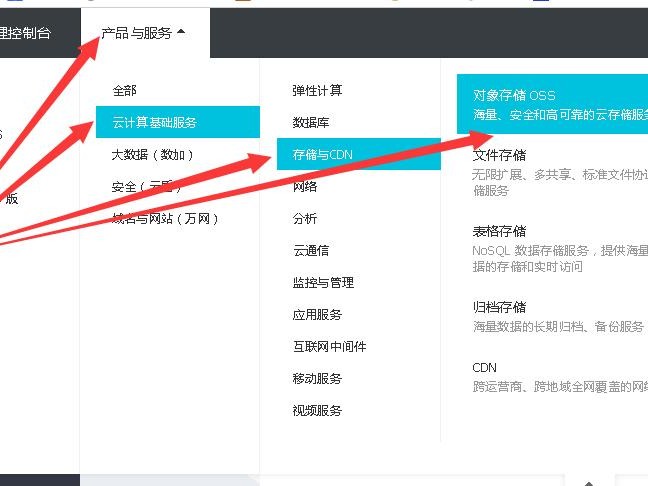Click the up caret beside 产品与服务
Viewport: 648px width, 486px height.
(181, 31)
